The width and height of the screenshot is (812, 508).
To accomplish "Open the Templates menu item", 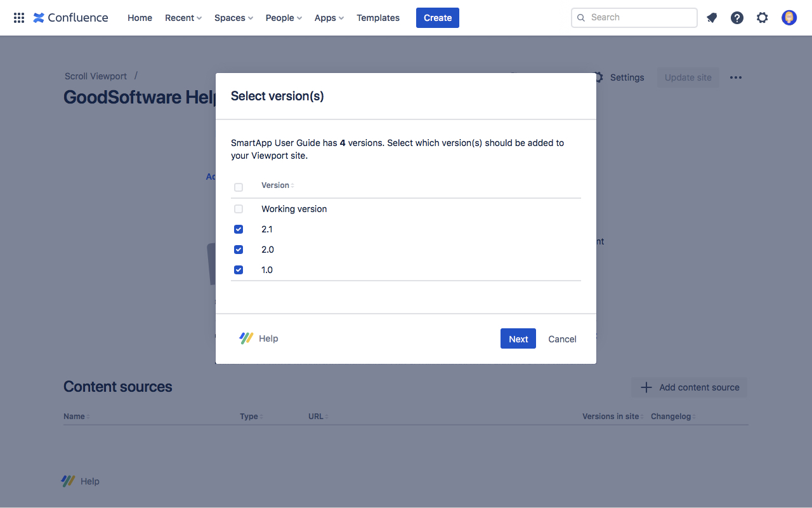I will pyautogui.click(x=378, y=18).
